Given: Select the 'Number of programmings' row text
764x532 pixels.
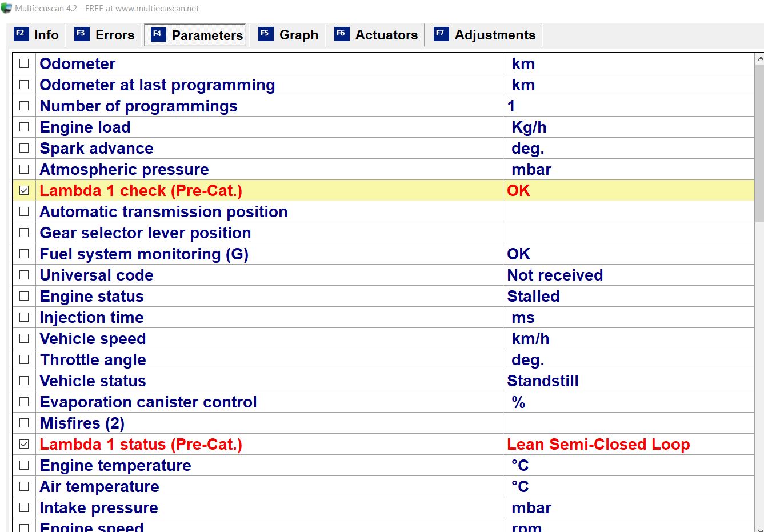Looking at the screenshot, I should click(138, 106).
